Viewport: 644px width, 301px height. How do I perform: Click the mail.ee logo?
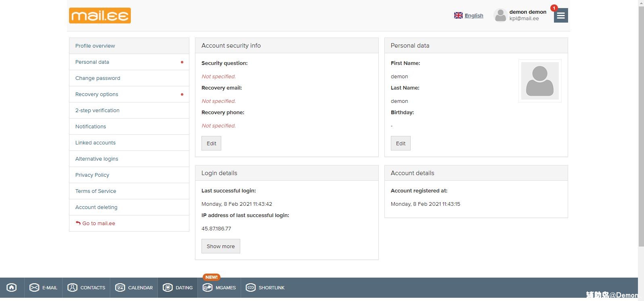tap(100, 15)
